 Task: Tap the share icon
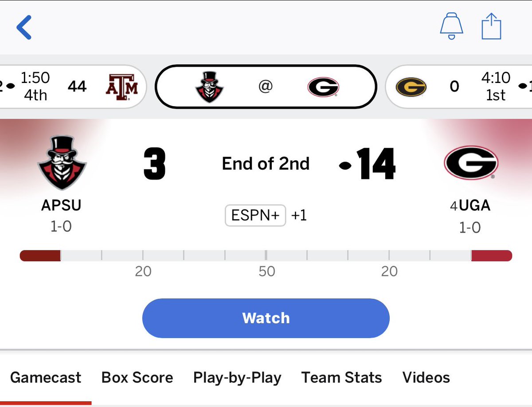click(x=492, y=26)
